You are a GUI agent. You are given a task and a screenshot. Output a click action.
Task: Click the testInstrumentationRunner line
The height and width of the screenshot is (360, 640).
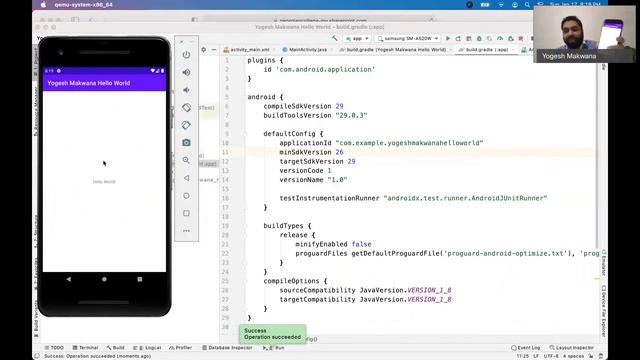[x=413, y=198]
